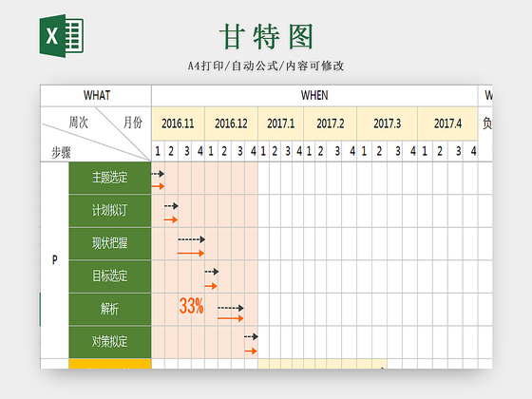Viewport: 532px width, 399px height.
Task: Click the 周次 diagonal header label
Action: click(78, 123)
